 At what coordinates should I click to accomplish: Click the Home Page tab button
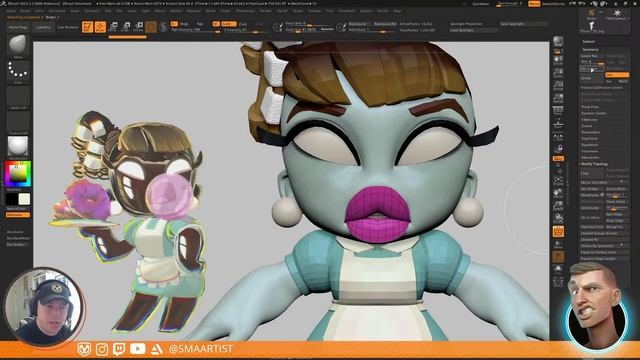coord(18,27)
